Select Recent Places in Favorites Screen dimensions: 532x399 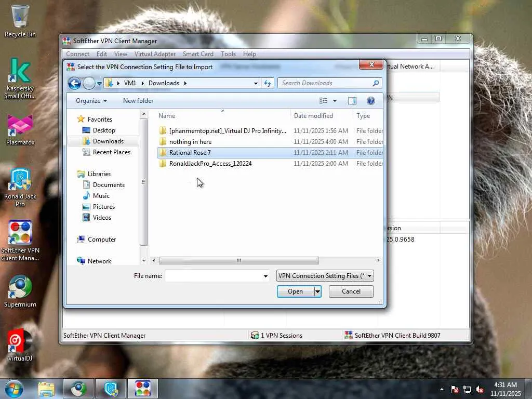(x=111, y=152)
